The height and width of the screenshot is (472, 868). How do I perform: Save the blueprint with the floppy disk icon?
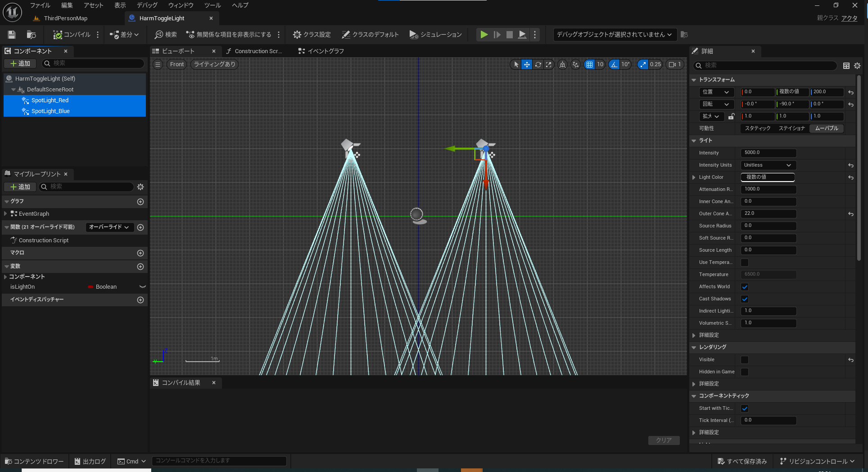(12, 35)
